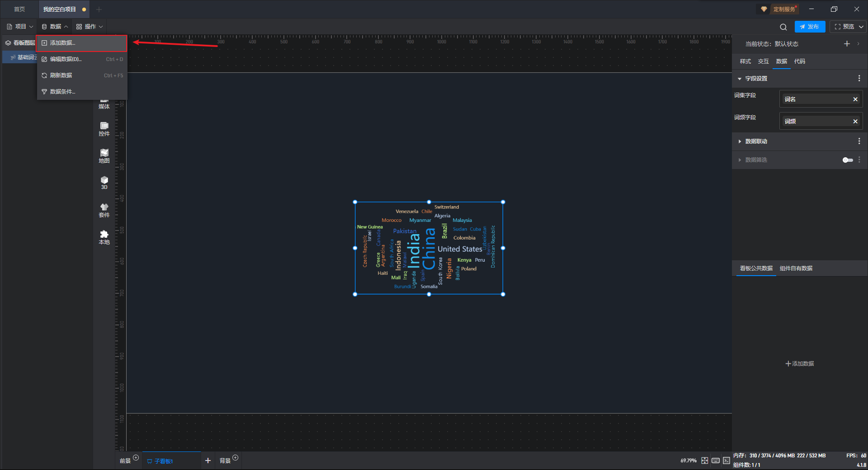Screen dimensions: 868x470
Task: Click 添加数据 in the data panel
Action: [799, 364]
